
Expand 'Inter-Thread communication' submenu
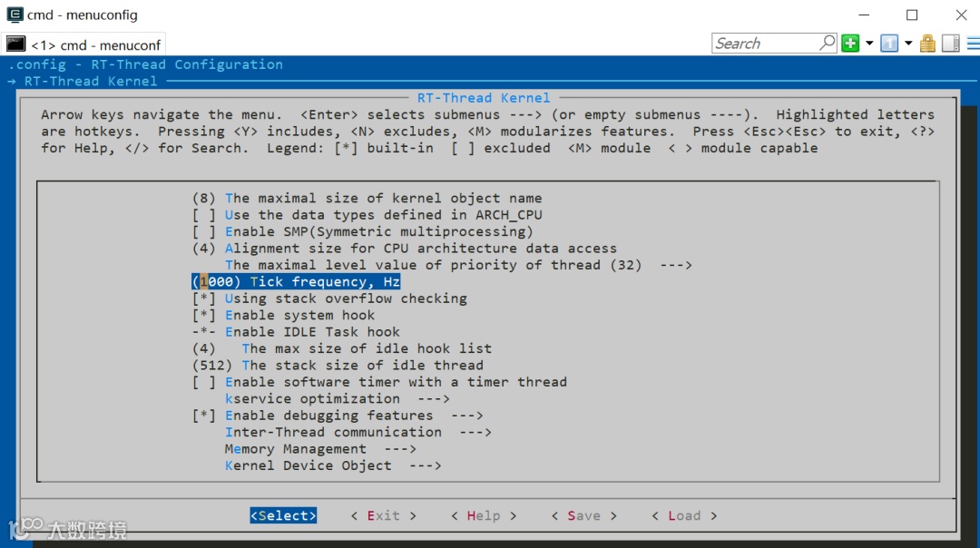(358, 433)
